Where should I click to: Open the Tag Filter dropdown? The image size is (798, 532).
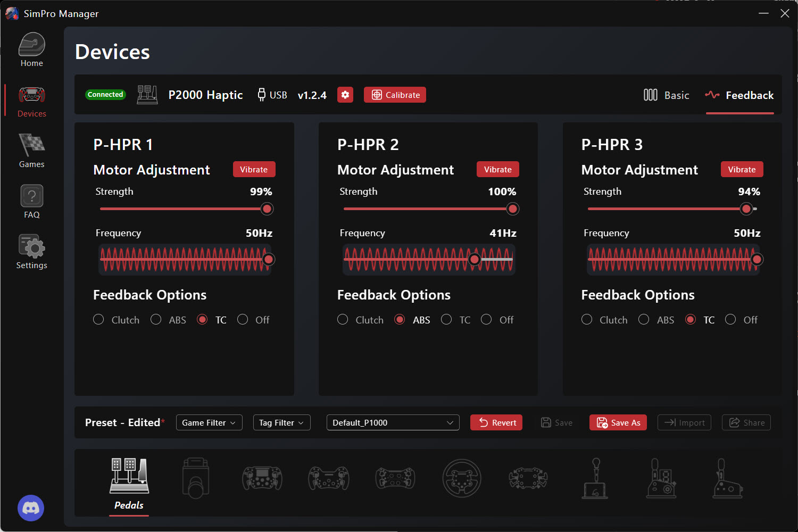(x=281, y=422)
